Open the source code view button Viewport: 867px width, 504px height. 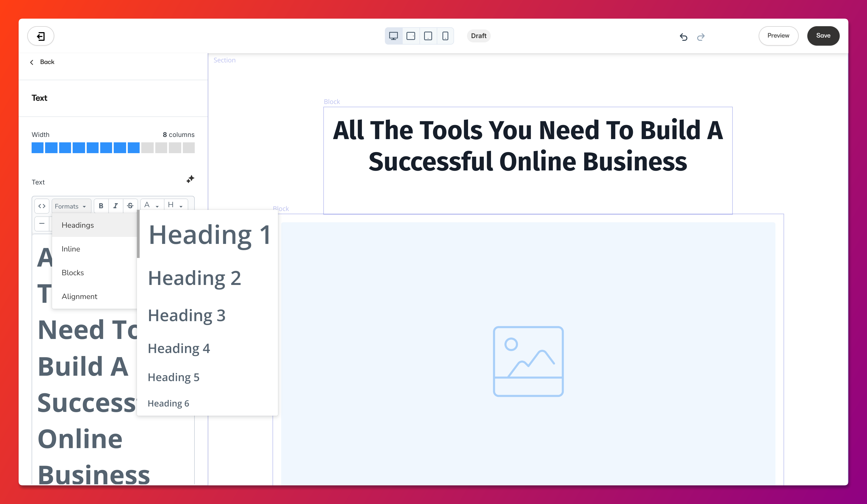click(x=42, y=206)
